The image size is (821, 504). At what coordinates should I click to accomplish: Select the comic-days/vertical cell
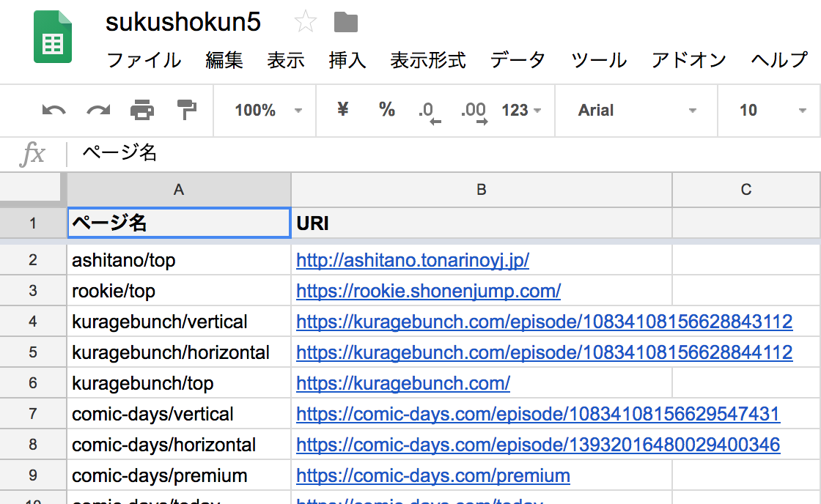pyautogui.click(x=179, y=413)
